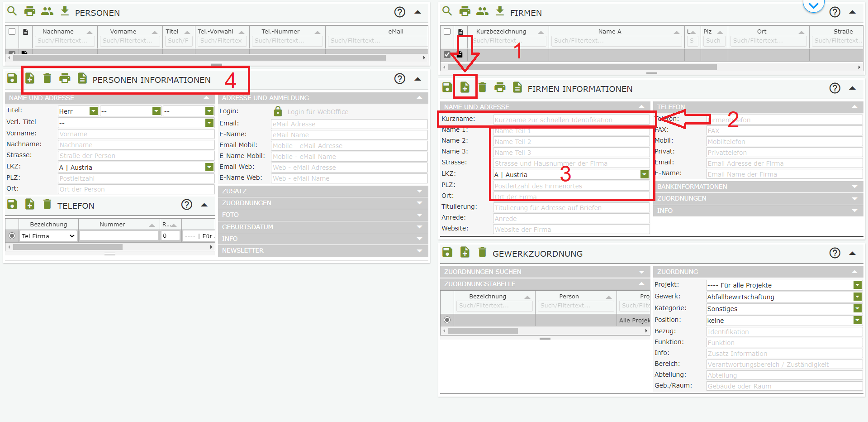The image size is (868, 422).
Task: Click the download icon in Firmen toolbar
Action: pos(500,11)
